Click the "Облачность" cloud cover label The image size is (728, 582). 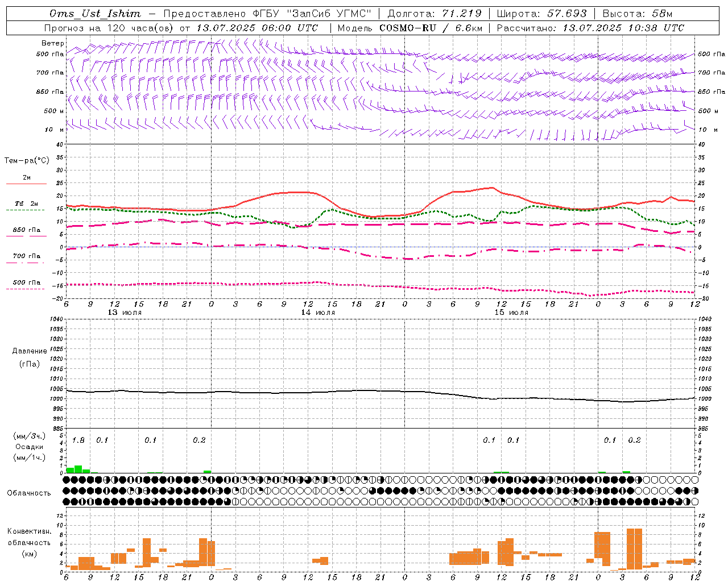pyautogui.click(x=29, y=493)
